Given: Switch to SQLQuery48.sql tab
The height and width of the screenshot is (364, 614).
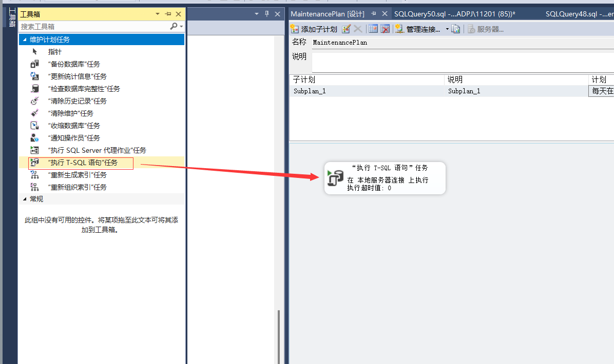Looking at the screenshot, I should [x=580, y=14].
